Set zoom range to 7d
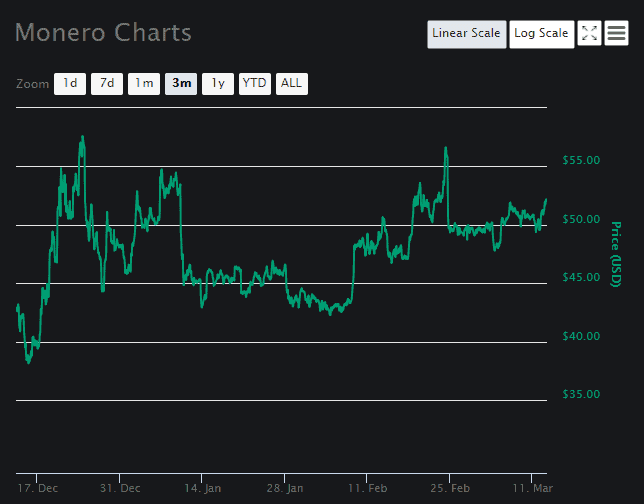Viewport: 644px width, 504px height. tap(107, 84)
